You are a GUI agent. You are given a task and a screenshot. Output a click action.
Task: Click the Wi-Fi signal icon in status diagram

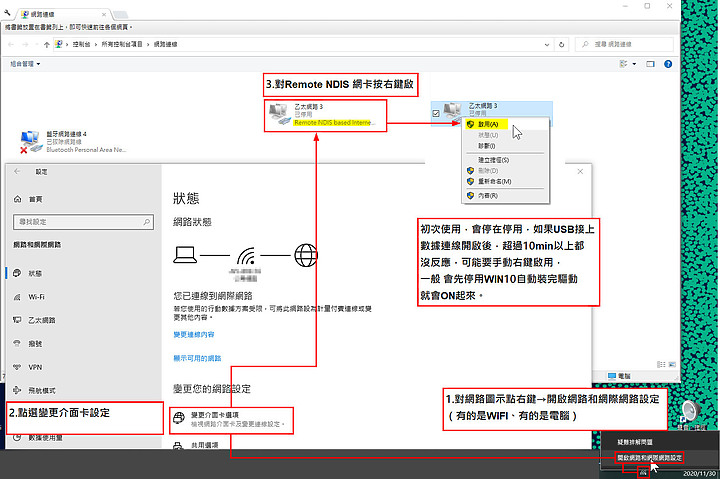tap(246, 255)
